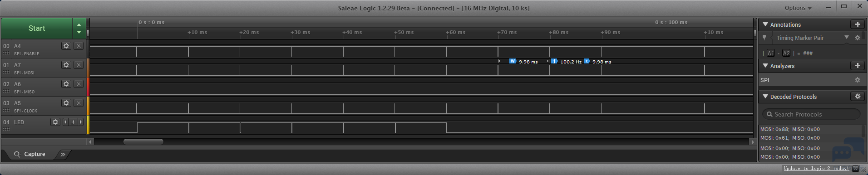Remove channel A7 SPI-MOSI with X
Image resolution: width=868 pixels, height=175 pixels.
coord(79,65)
